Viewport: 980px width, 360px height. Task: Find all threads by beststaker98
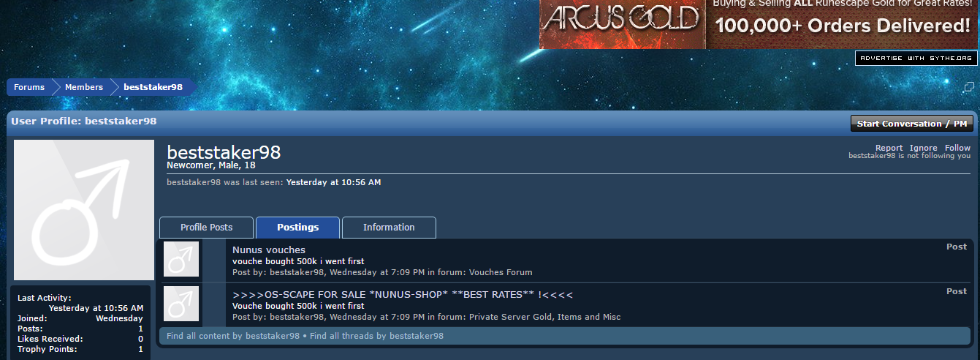376,336
